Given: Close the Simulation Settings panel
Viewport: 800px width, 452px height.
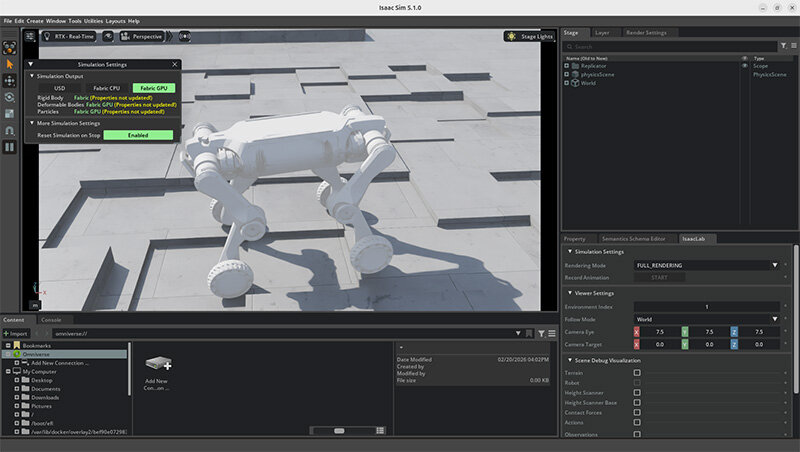Looking at the screenshot, I should pyautogui.click(x=173, y=64).
